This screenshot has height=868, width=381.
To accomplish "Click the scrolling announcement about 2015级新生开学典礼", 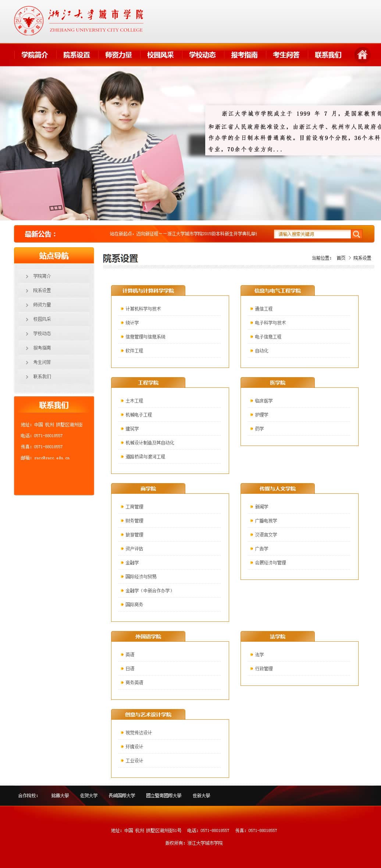I will 183,234.
